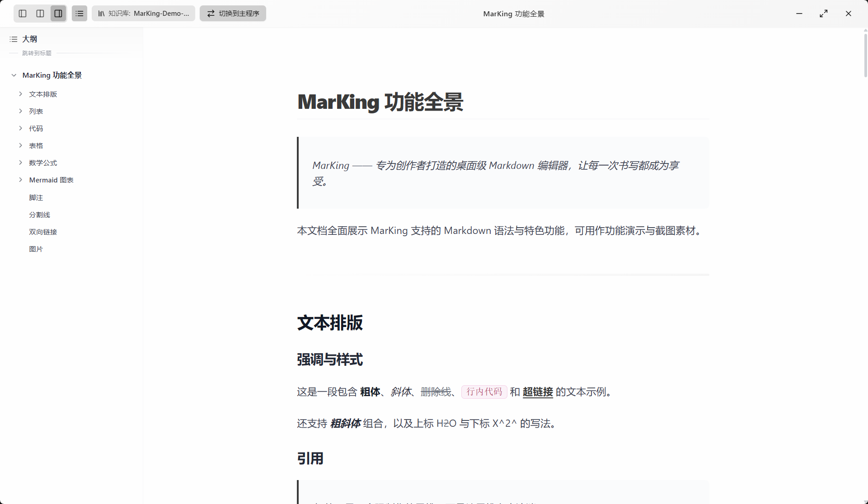Select the right panel layout icon
868x504 pixels.
coord(58,14)
